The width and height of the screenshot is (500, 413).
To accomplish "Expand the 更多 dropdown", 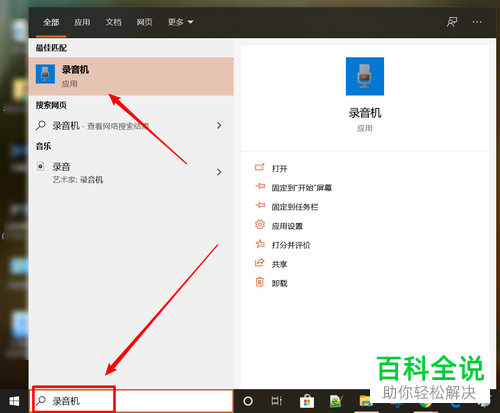I will [x=180, y=22].
